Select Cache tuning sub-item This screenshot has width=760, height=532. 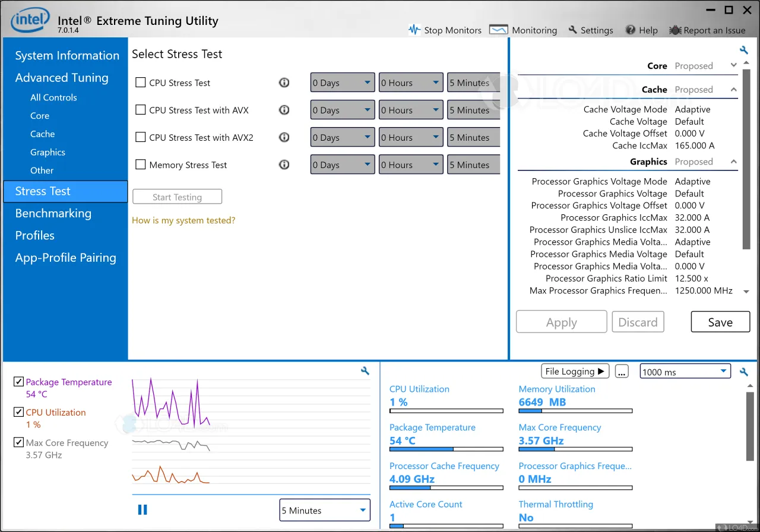tap(42, 134)
